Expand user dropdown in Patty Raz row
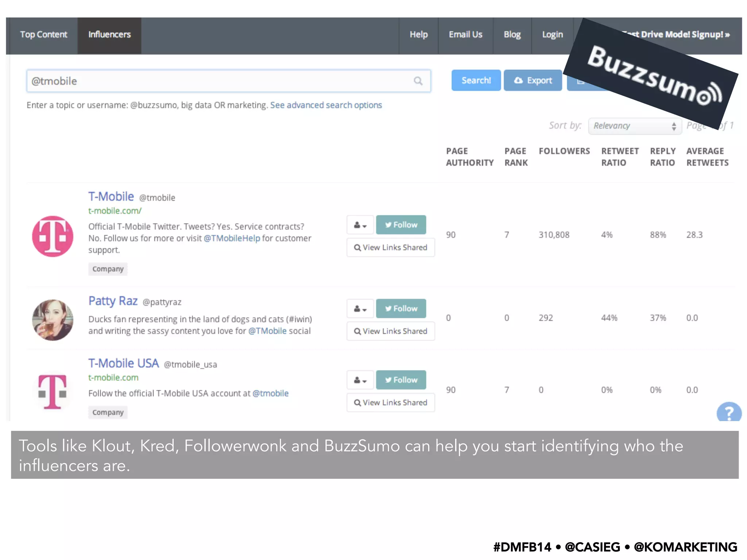747x560 pixels. point(360,309)
